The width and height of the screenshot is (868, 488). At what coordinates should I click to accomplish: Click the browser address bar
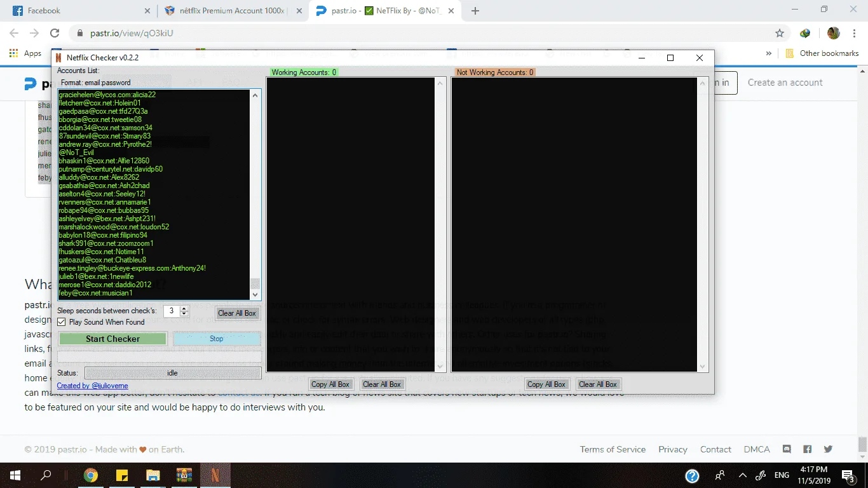419,33
